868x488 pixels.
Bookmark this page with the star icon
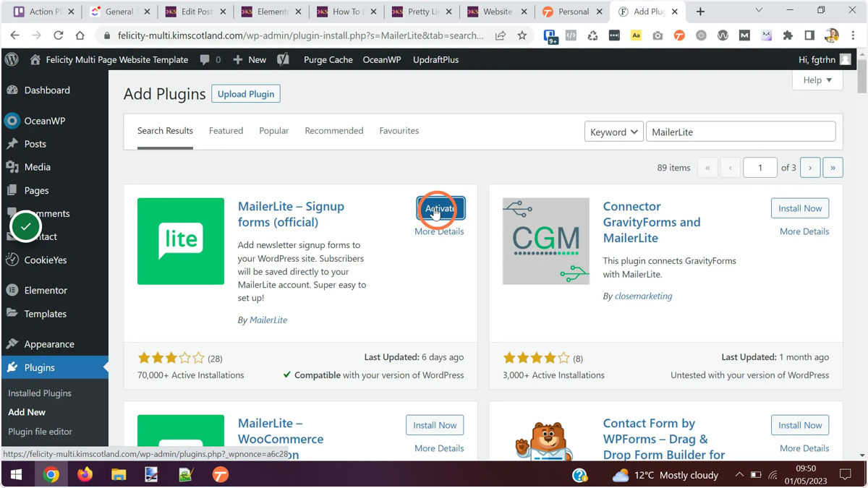522,35
